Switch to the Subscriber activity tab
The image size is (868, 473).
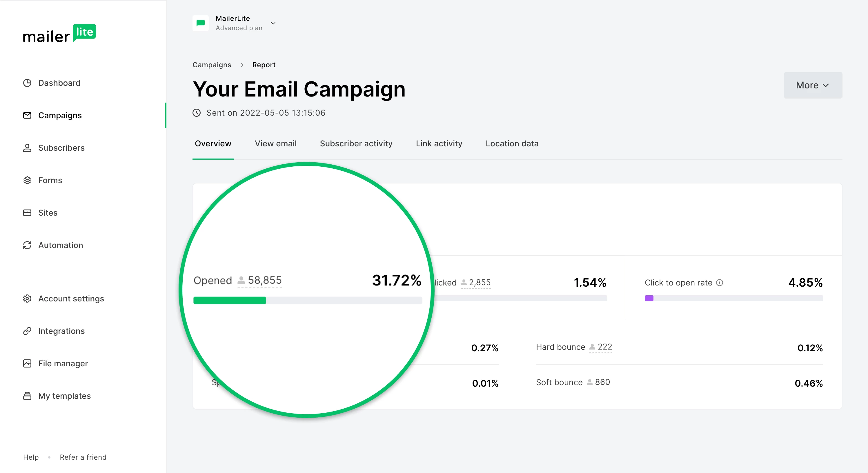[356, 143]
